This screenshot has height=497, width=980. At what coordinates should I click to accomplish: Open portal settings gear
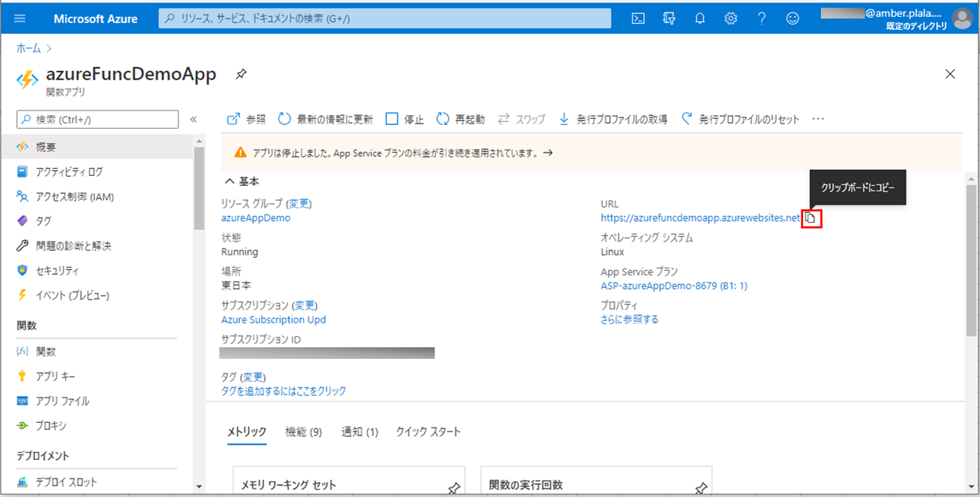pyautogui.click(x=731, y=18)
